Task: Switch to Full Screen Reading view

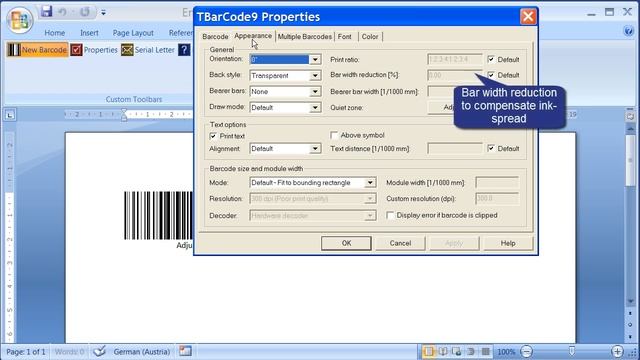Action: click(x=443, y=351)
